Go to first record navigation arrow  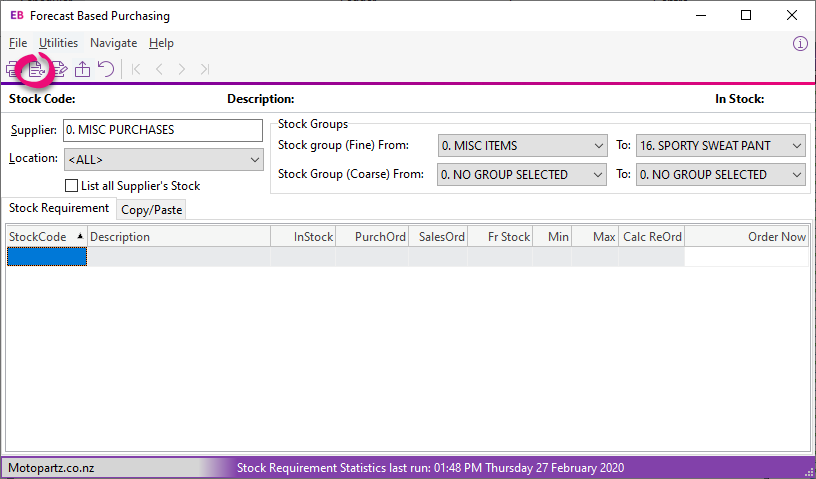tap(136, 69)
